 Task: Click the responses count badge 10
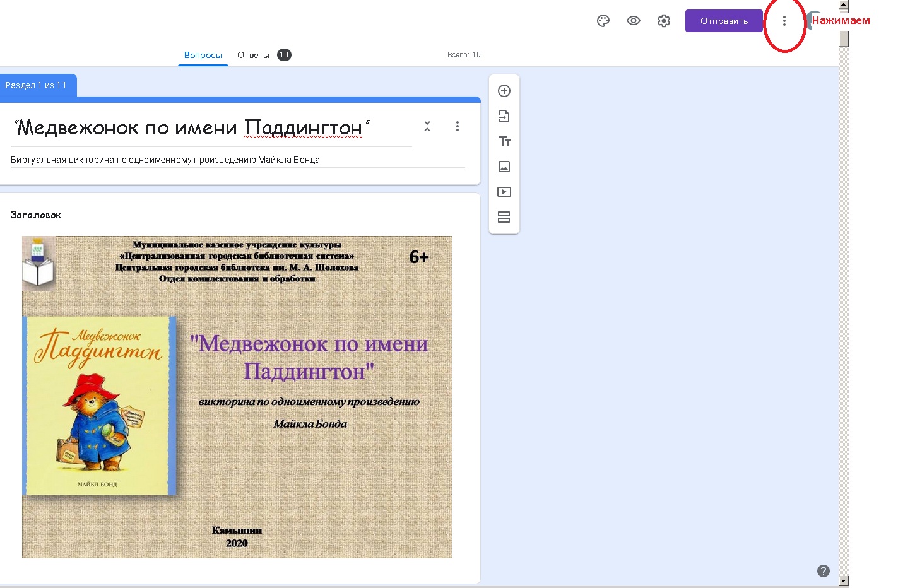(x=284, y=55)
